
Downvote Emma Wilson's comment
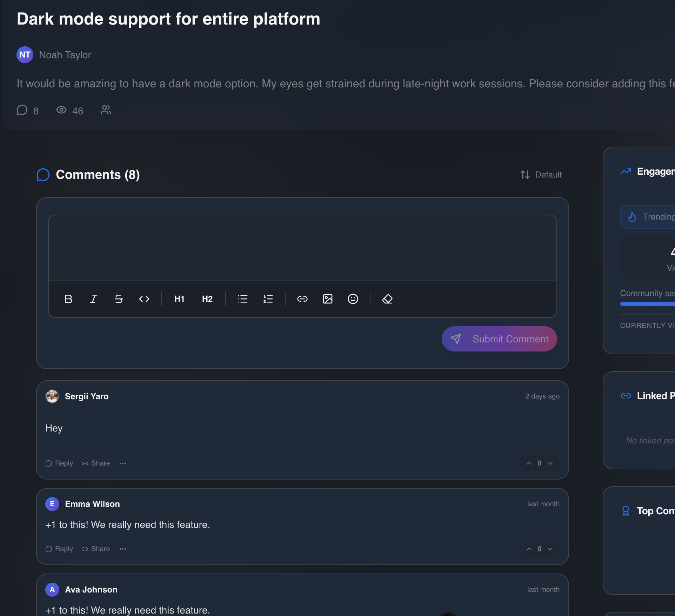550,549
